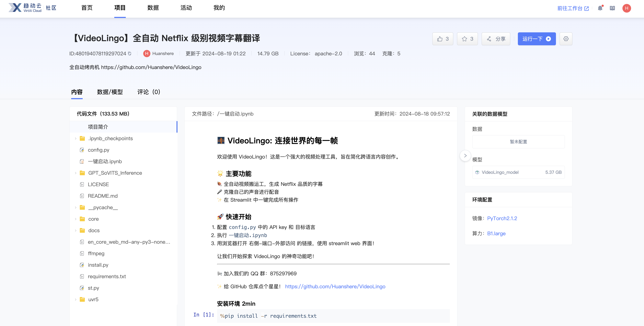This screenshot has width=644, height=326.
Task: Click the notification bell icon
Action: point(600,8)
